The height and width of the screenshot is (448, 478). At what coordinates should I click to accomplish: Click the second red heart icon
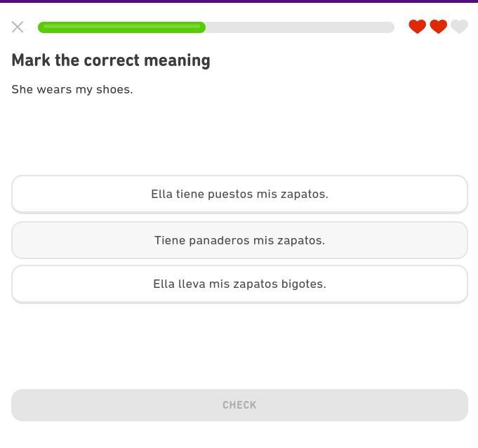point(438,27)
